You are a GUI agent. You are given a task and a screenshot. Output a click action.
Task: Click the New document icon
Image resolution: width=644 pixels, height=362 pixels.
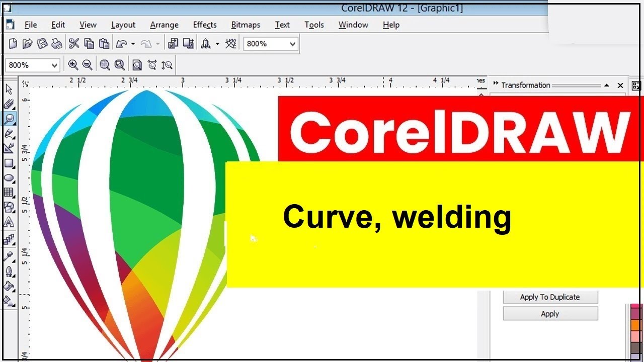coord(13,44)
